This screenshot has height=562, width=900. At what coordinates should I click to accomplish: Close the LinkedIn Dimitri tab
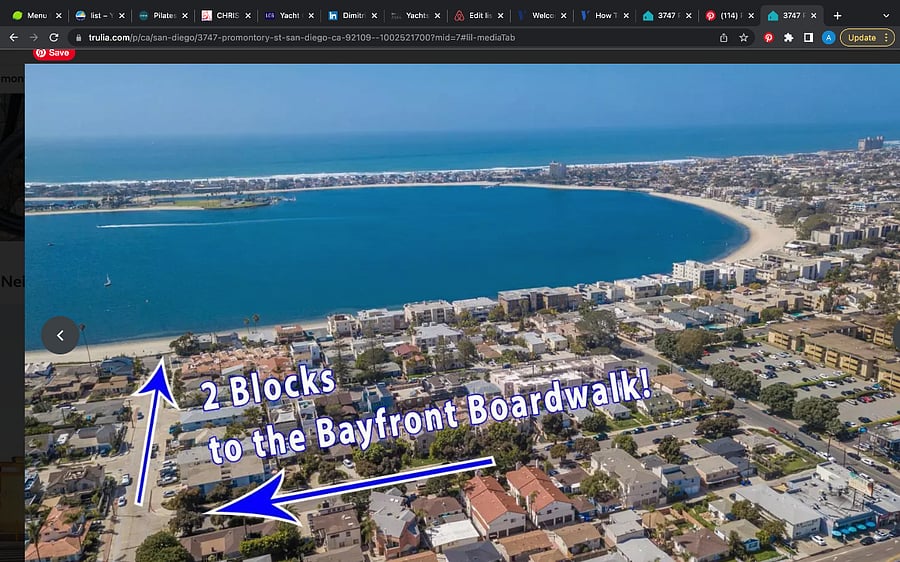coord(374,15)
